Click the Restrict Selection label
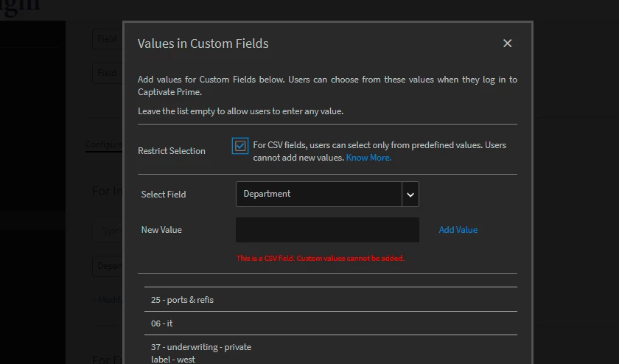 (x=172, y=151)
